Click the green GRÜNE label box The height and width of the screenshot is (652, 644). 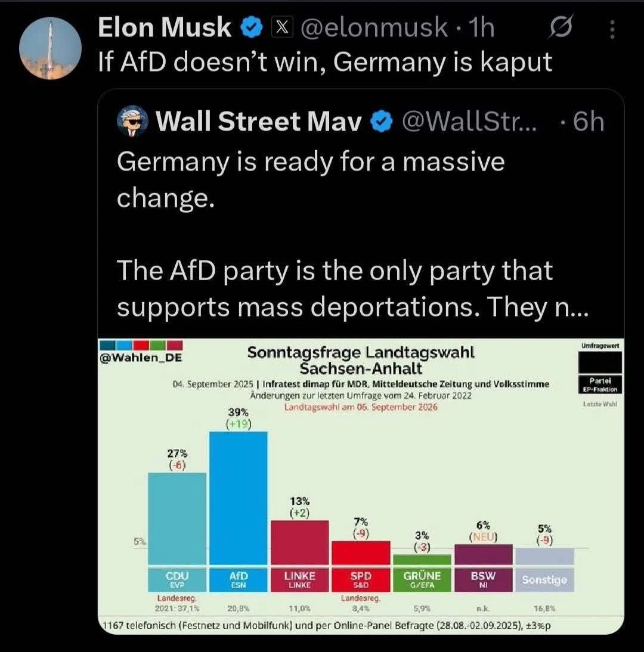pos(422,579)
